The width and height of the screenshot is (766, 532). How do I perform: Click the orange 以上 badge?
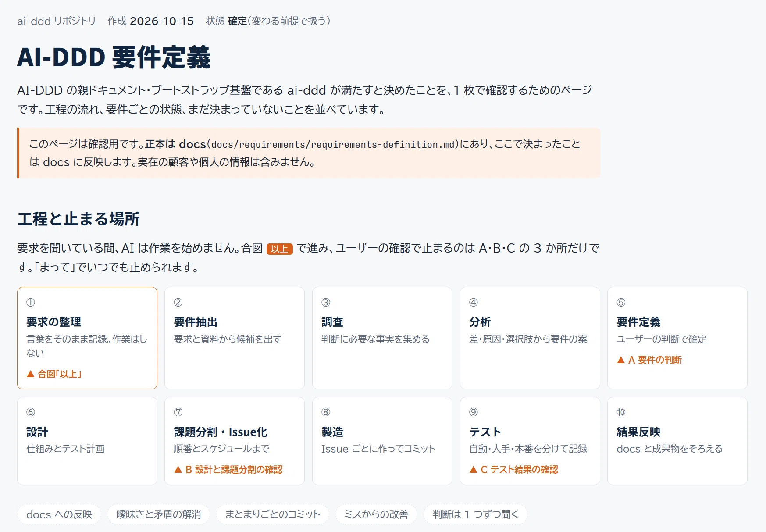[x=280, y=249]
